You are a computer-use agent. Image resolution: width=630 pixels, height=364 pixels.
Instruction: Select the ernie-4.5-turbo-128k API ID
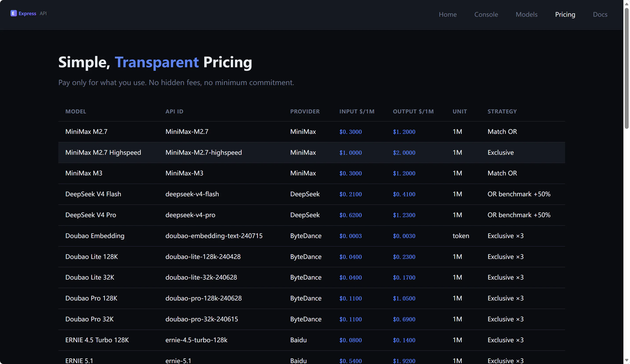click(x=196, y=340)
